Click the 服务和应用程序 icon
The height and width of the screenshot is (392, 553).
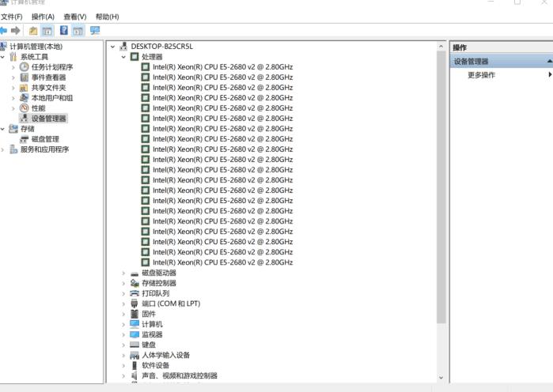coord(13,149)
